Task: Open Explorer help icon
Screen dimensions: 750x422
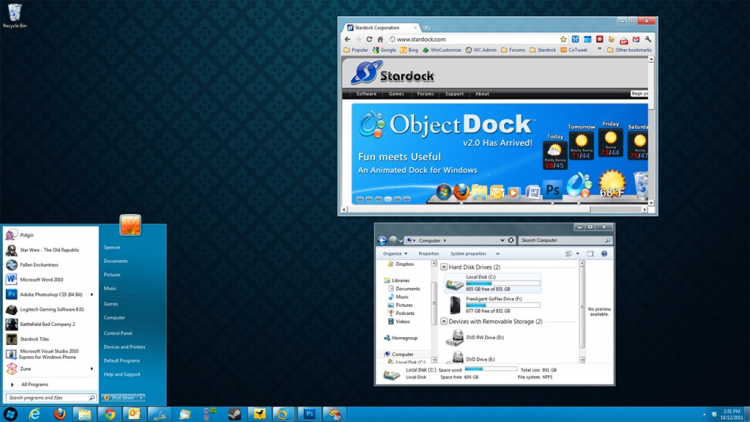Action: coord(604,254)
